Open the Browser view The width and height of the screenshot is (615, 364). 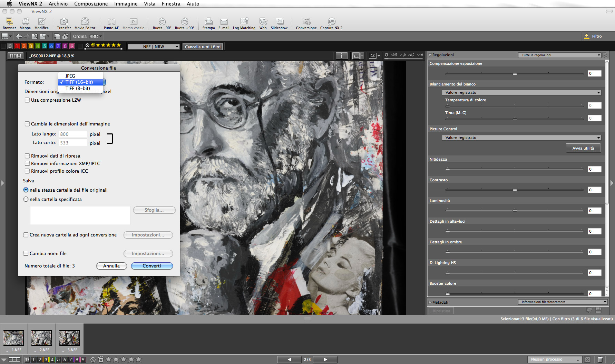9,23
